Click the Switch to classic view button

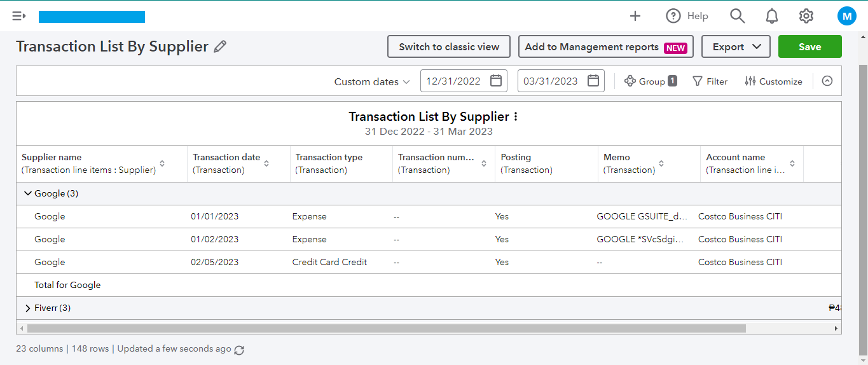tap(449, 46)
